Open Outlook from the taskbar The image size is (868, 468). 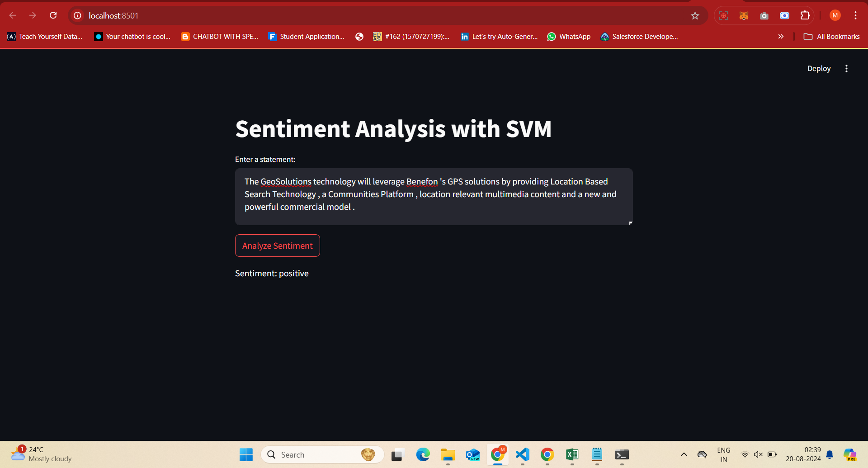(x=472, y=454)
